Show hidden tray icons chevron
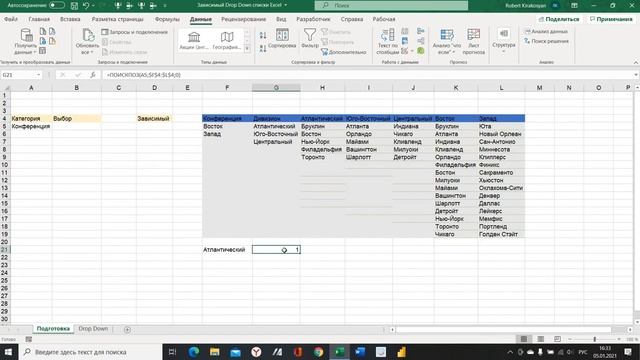640x360 pixels. 510,352
